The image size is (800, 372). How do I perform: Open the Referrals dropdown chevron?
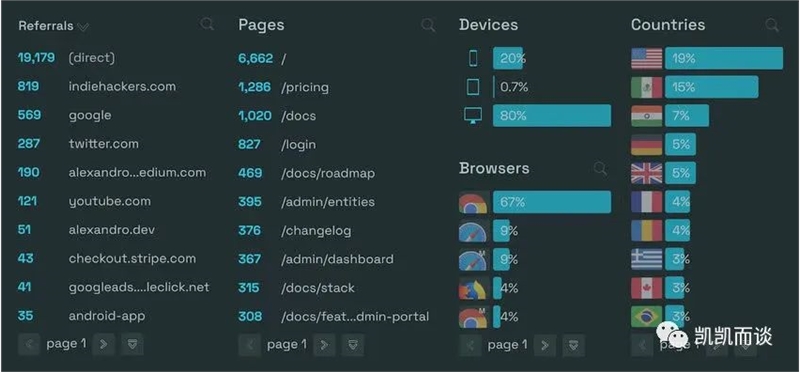coord(82,27)
